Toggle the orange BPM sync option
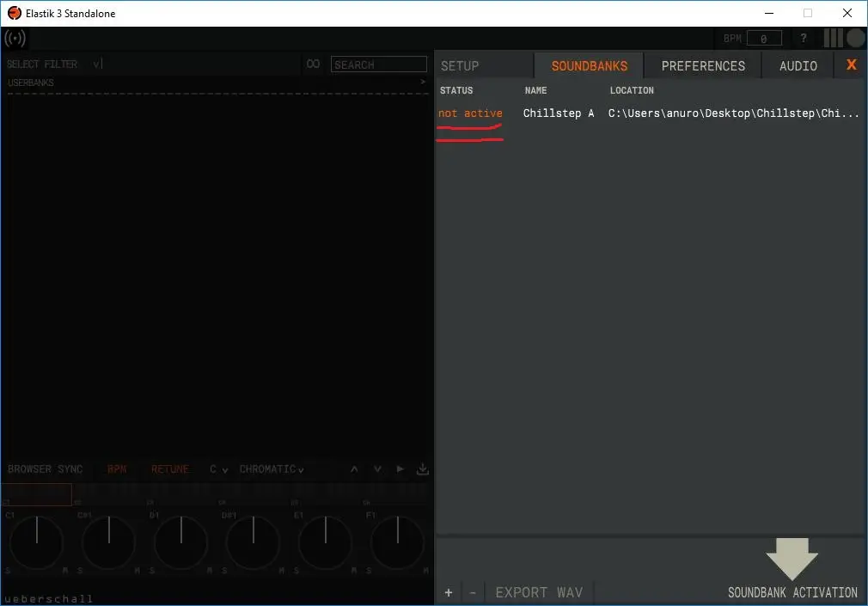868x606 pixels. pyautogui.click(x=117, y=469)
